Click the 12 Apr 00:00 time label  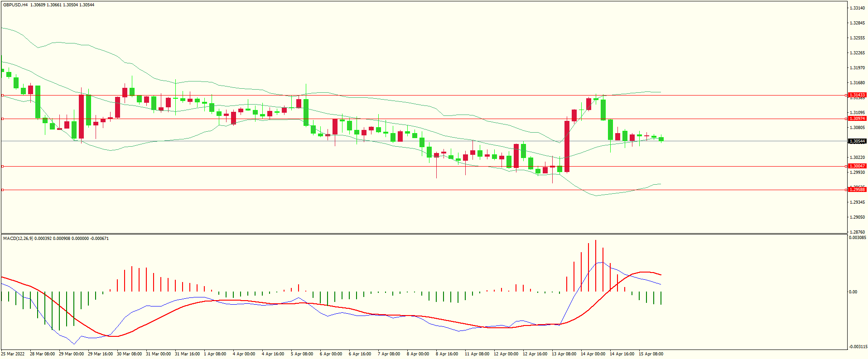506,354
